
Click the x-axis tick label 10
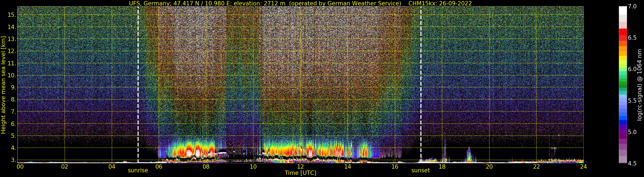[x=253, y=166]
